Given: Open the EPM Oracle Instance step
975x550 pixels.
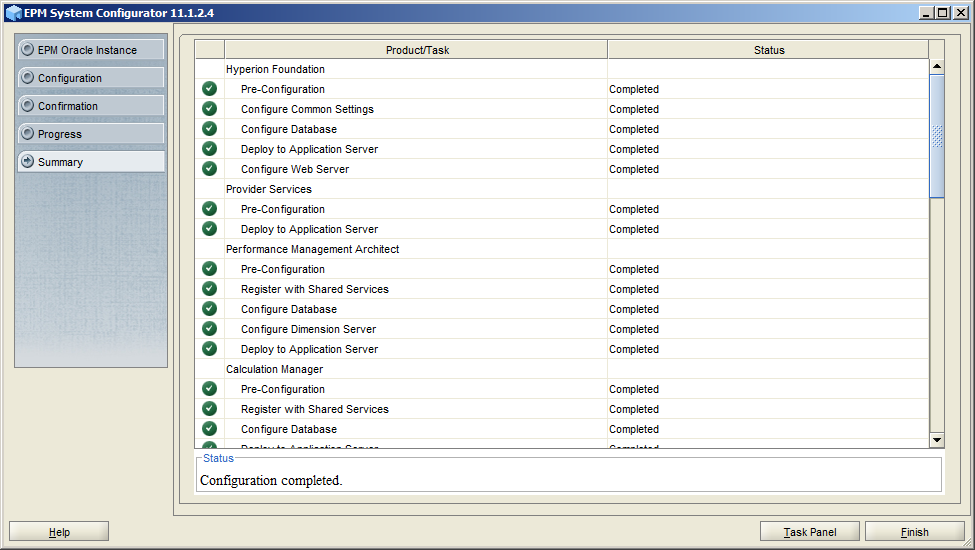Looking at the screenshot, I should pyautogui.click(x=91, y=50).
